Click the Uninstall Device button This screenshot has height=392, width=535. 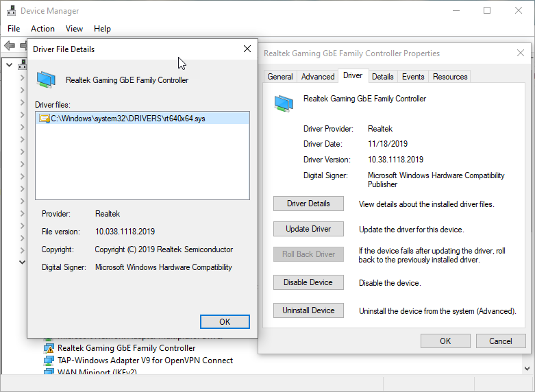click(308, 310)
